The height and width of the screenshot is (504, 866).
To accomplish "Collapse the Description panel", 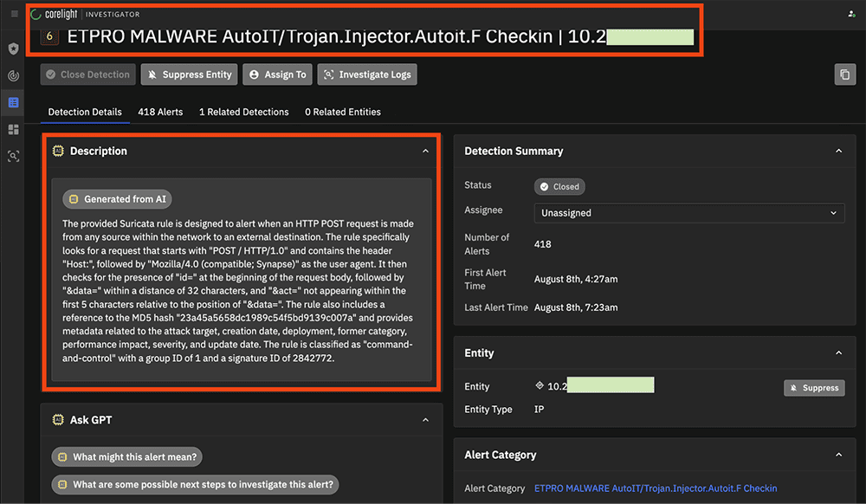I will point(425,151).
